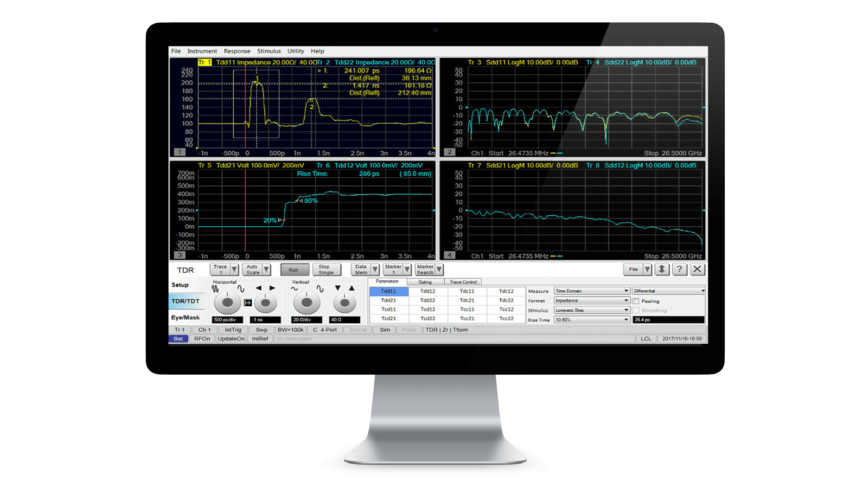Screen dimensions: 868x488
Task: Click the toolbar File button
Action: (633, 269)
